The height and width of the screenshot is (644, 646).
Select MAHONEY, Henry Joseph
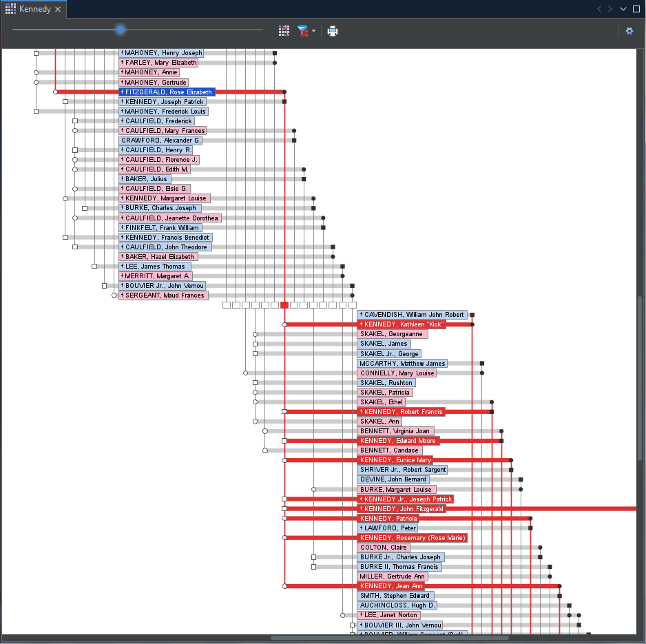point(161,53)
